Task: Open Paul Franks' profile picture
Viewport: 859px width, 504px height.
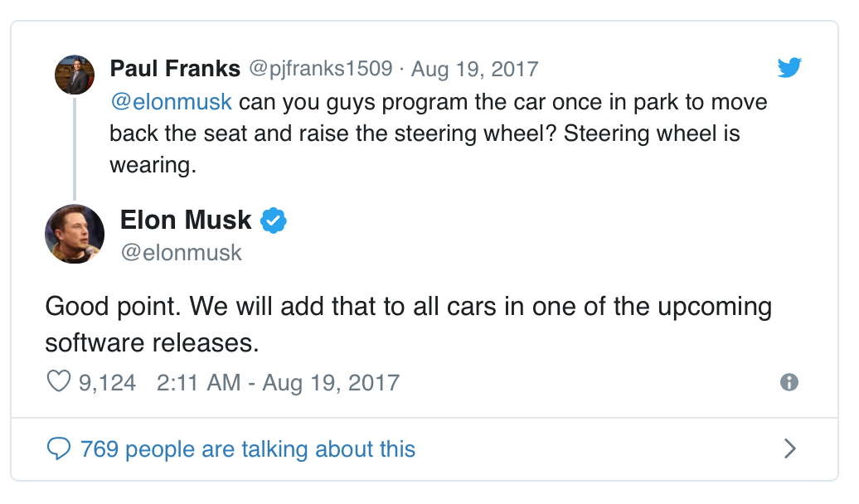Action: [74, 74]
